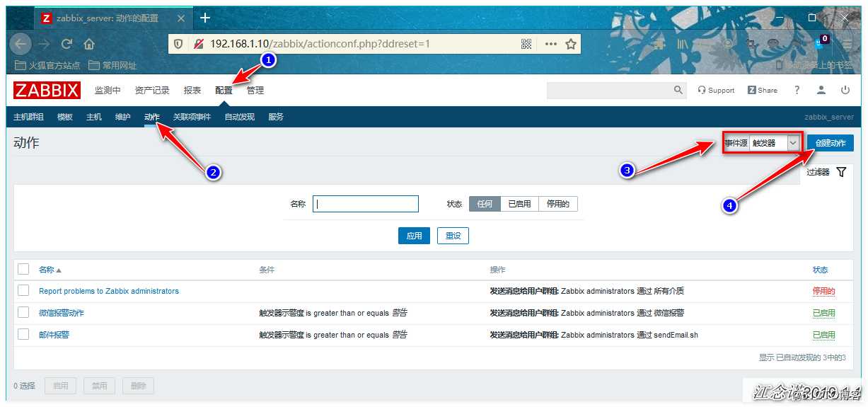Tick the select-all checkbox in table header

(x=23, y=269)
